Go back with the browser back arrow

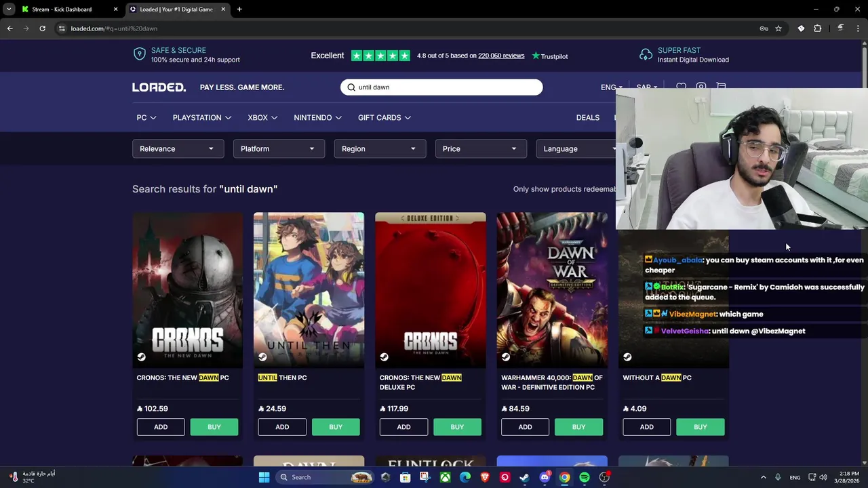coord(9,28)
